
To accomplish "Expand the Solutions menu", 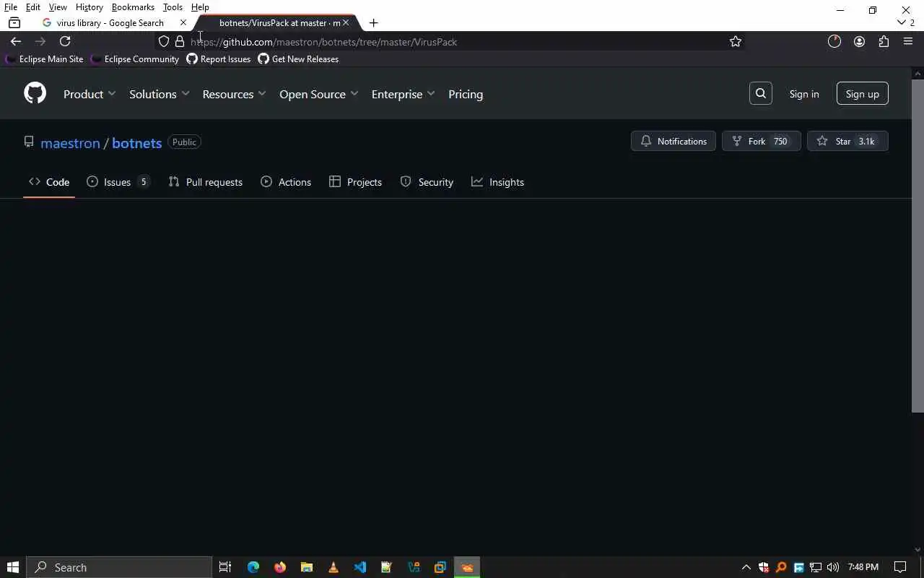I will point(159,94).
